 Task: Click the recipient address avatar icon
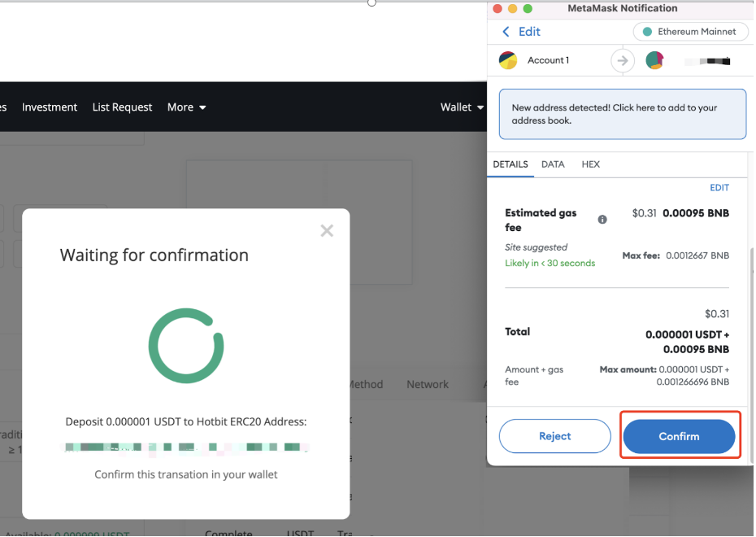[654, 60]
